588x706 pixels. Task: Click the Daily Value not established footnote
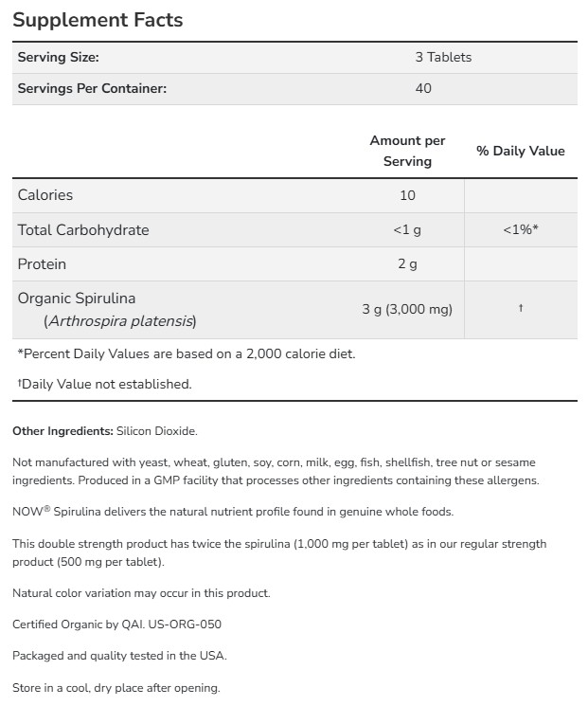104,384
